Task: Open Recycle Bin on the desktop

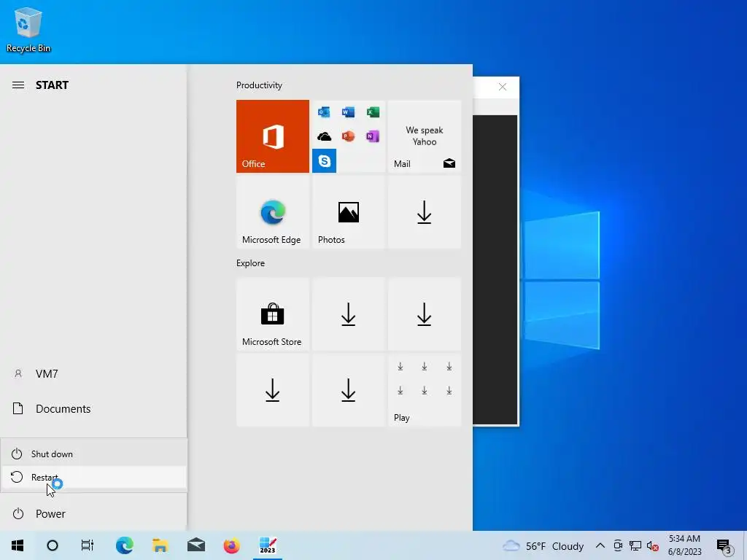Action: 28,29
